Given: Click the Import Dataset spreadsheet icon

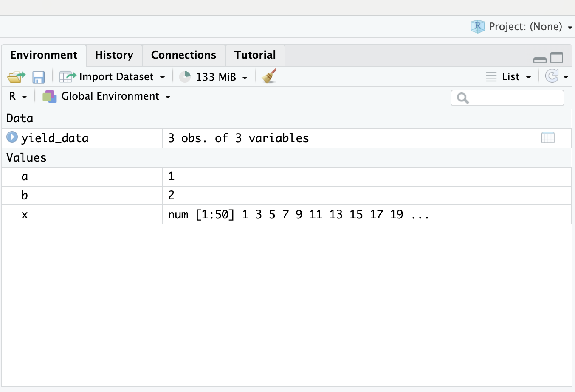Looking at the screenshot, I should pos(67,76).
